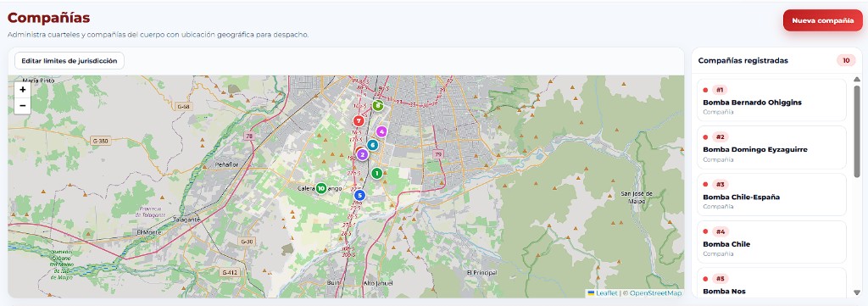Viewport: 868px width, 306px height.
Task: Click the G-30 road shield
Action: pyautogui.click(x=247, y=242)
